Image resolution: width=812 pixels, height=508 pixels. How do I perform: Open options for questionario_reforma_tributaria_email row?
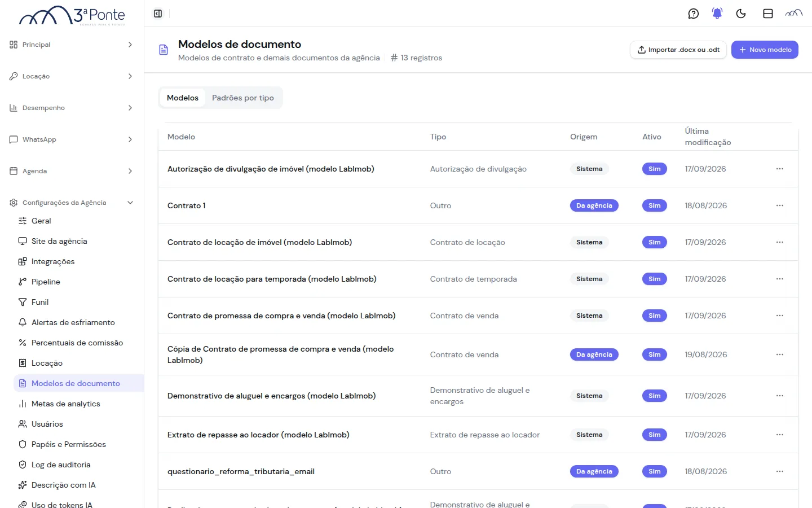coord(780,471)
